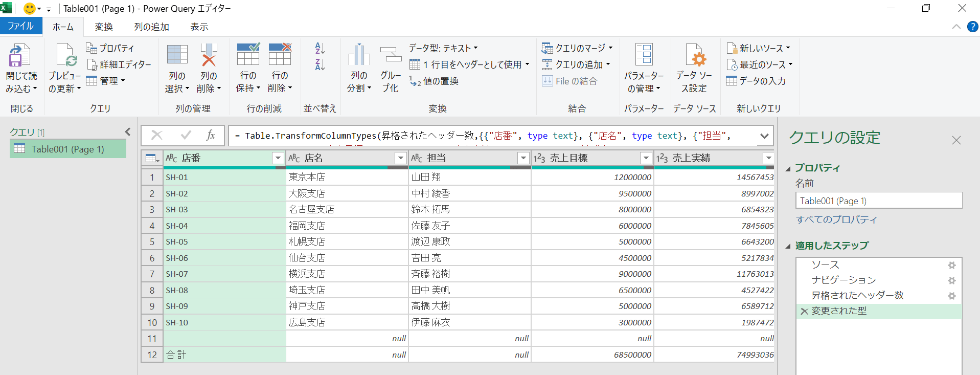
Task: Click the 閉じて読み込む (Close & Load) icon
Action: click(20, 56)
